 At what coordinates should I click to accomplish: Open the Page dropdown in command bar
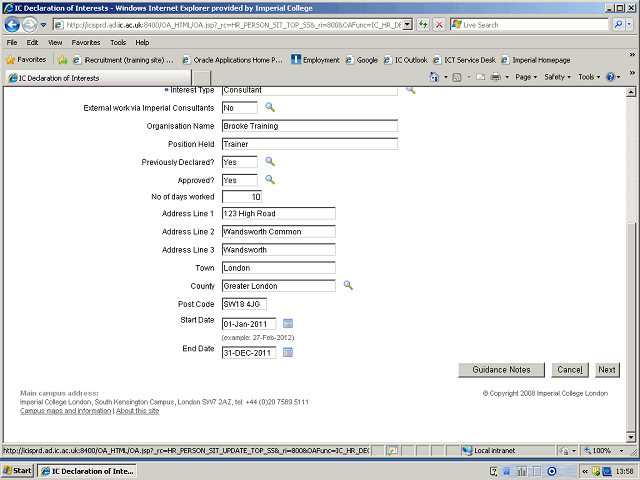coord(527,77)
